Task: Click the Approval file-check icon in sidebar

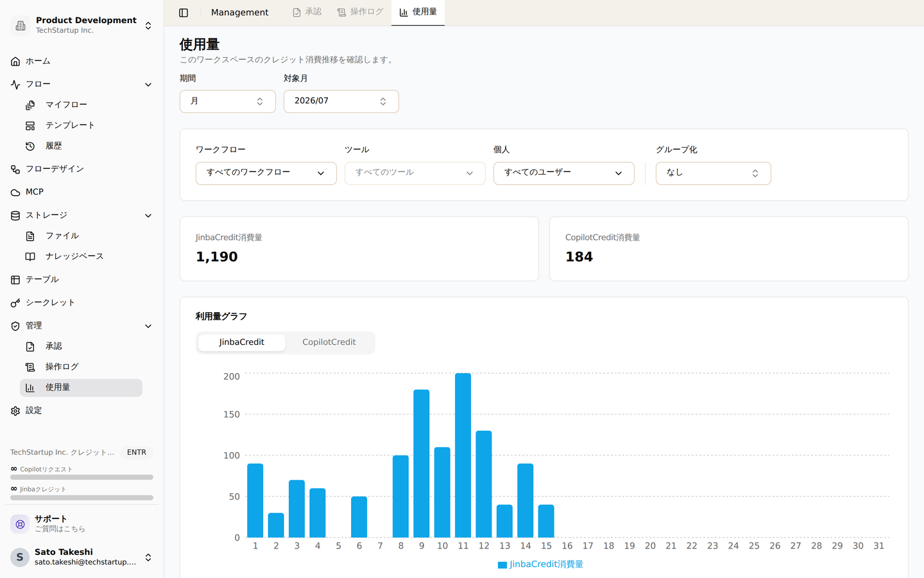Action: pyautogui.click(x=30, y=347)
